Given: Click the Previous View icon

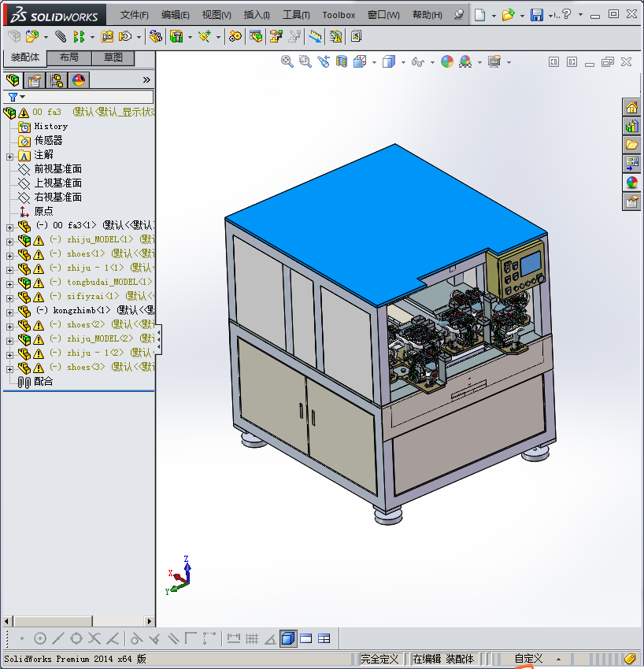Looking at the screenshot, I should [324, 62].
